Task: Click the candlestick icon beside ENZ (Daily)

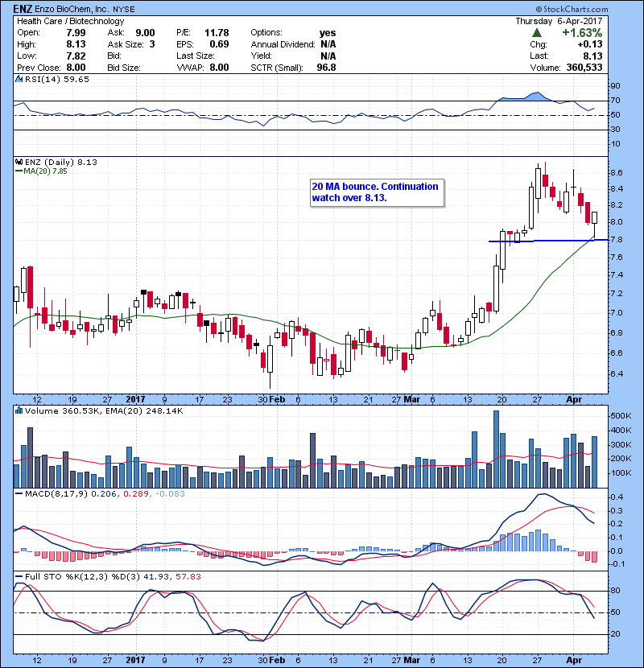Action: pos(19,162)
